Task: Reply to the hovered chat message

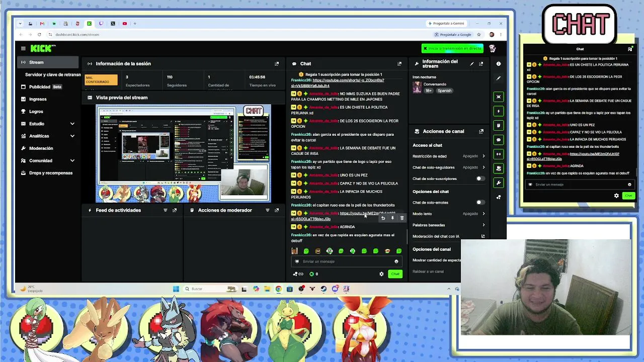Action: click(x=383, y=218)
